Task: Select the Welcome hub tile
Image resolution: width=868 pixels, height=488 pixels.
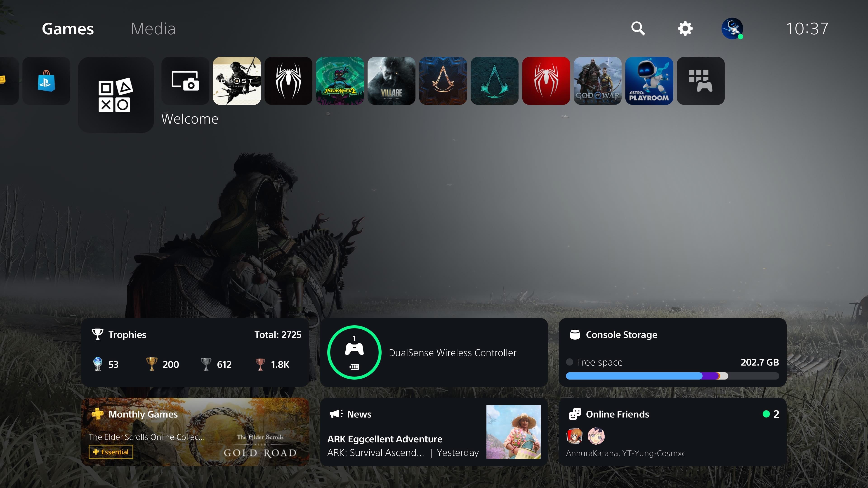Action: click(x=116, y=95)
